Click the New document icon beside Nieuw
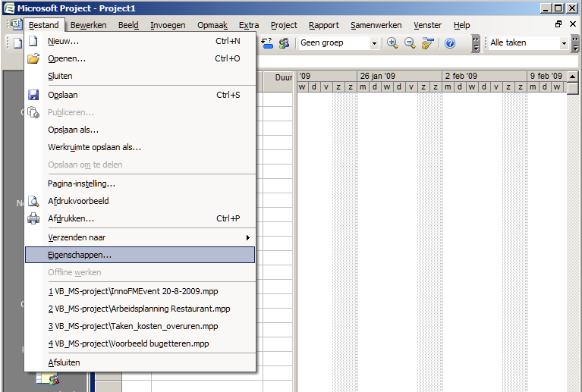This screenshot has width=582, height=392. [33, 41]
